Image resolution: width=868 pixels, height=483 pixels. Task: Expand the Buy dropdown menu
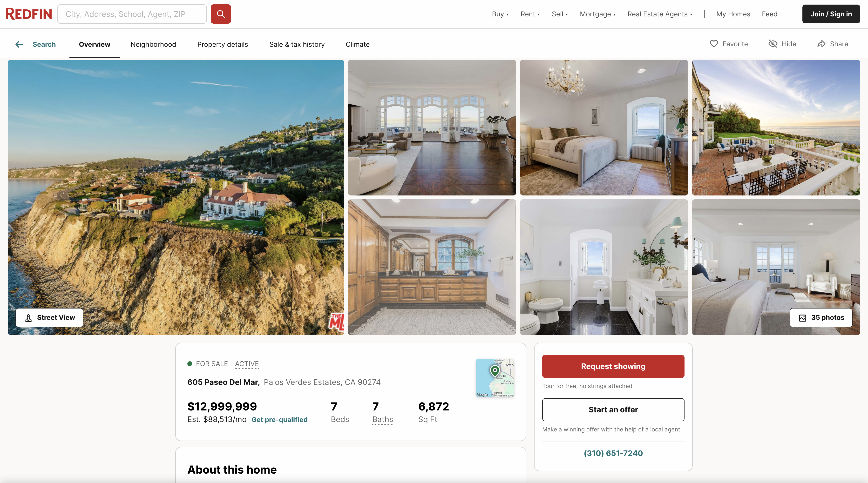[500, 14]
